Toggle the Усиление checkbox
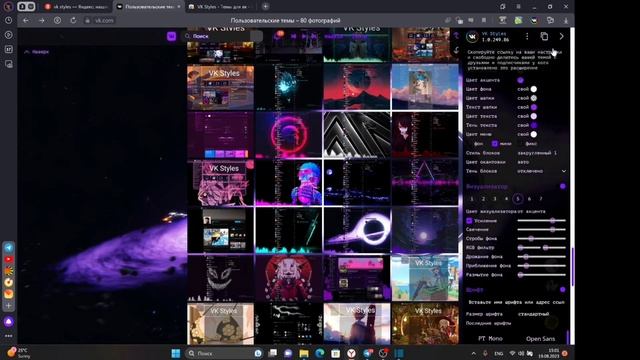Viewport: 640px width, 360px height. point(469,221)
